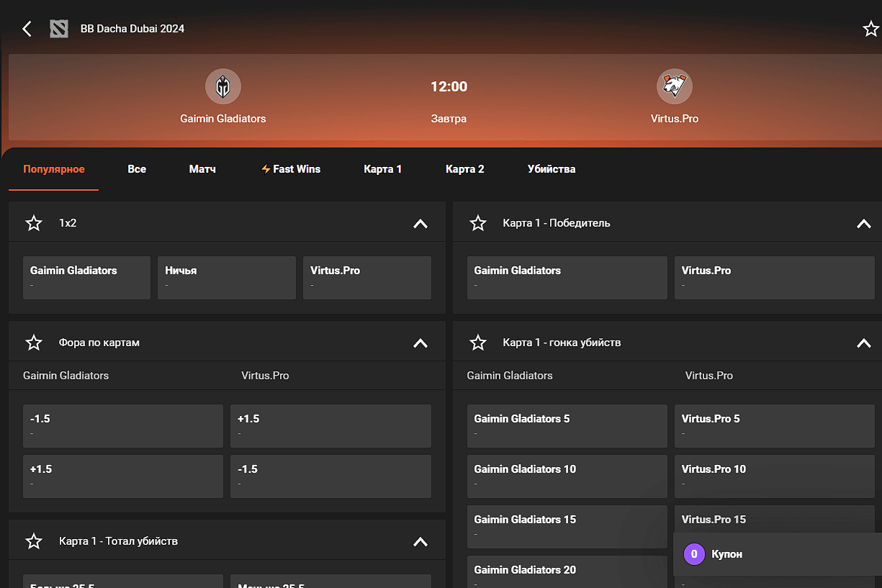Go back using the back arrow

[x=27, y=29]
